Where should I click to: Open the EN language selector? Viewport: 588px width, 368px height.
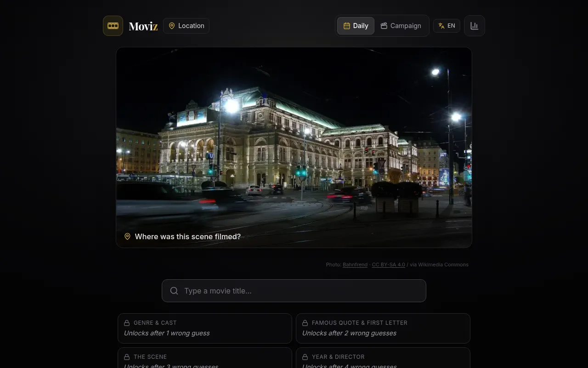coord(447,26)
